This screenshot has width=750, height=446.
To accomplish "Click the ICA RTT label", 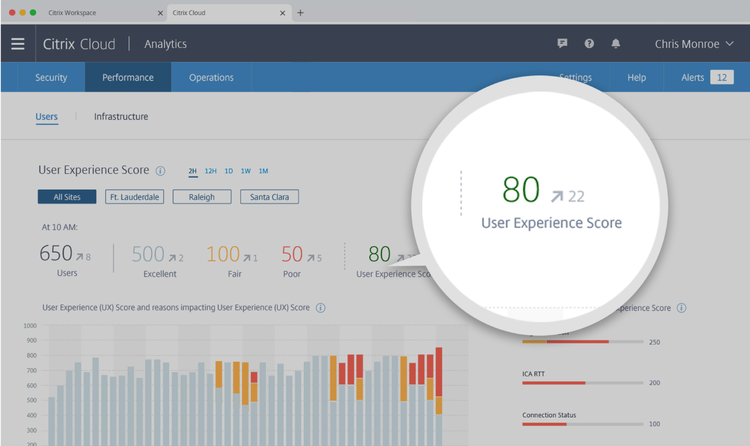I will pyautogui.click(x=533, y=374).
